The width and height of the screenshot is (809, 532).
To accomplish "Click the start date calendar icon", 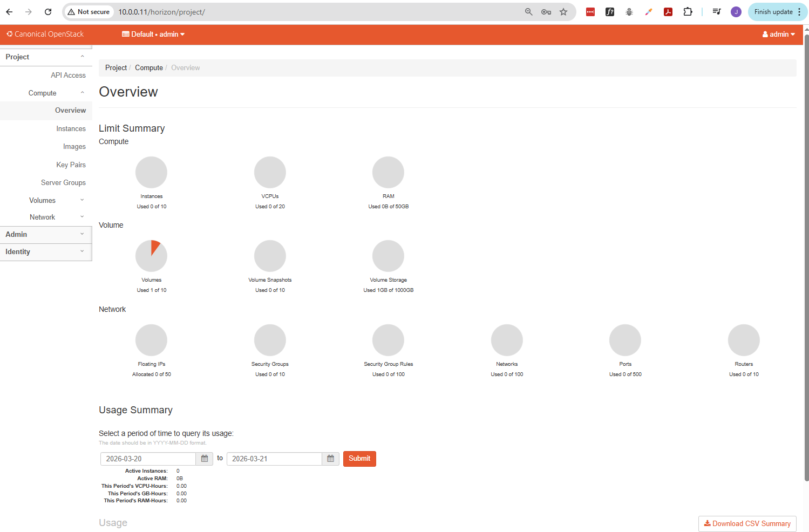I will [x=205, y=459].
